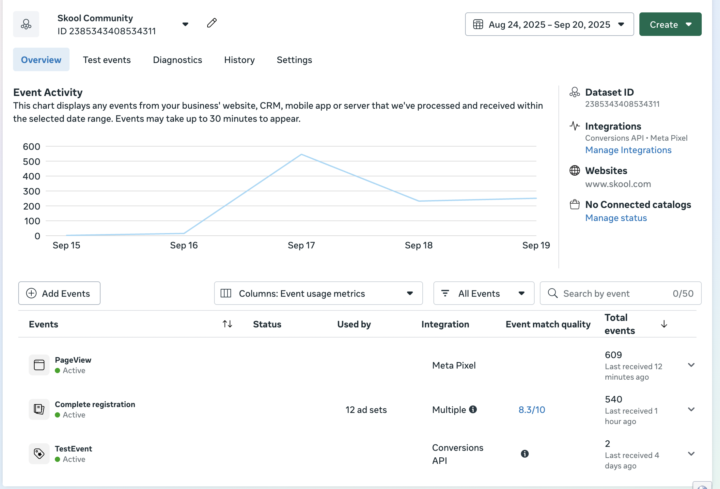Expand the TestEvent row chevron

(691, 454)
